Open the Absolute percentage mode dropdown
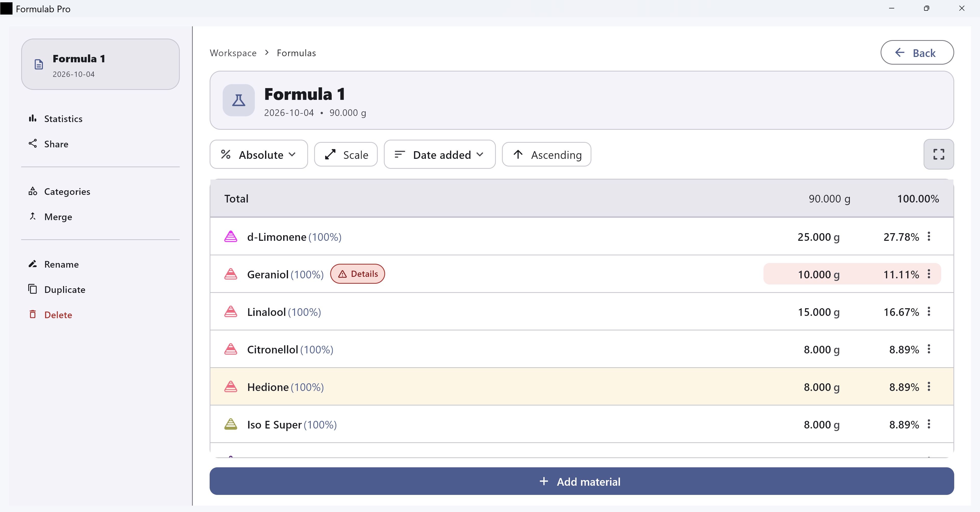Viewport: 980px width, 512px height. (259, 154)
